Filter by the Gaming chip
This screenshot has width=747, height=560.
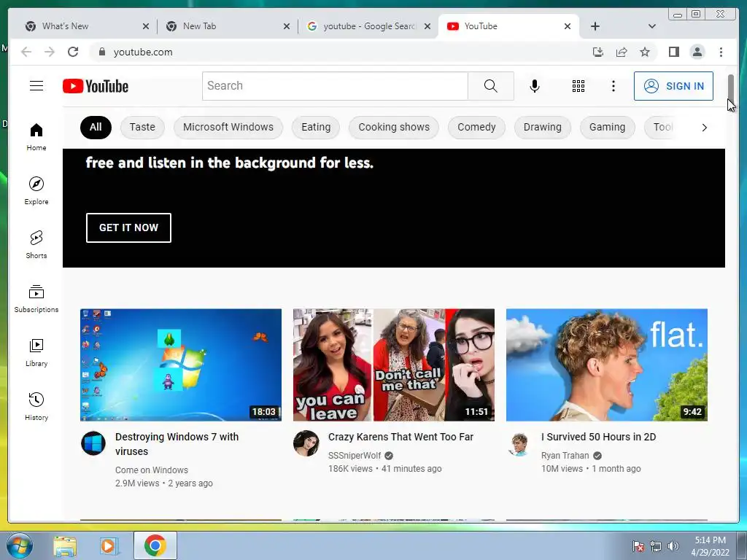point(608,127)
